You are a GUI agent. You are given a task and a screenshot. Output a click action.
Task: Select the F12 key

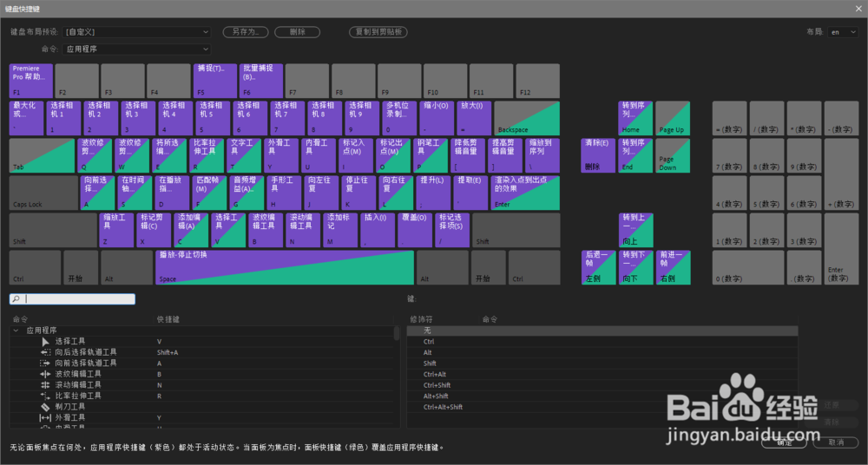pos(537,81)
